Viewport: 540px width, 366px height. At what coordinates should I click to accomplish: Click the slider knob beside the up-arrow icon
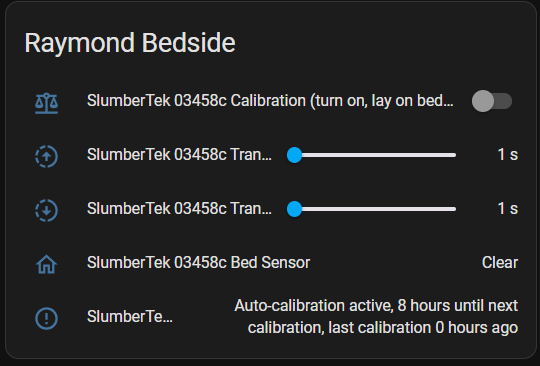[x=294, y=155]
